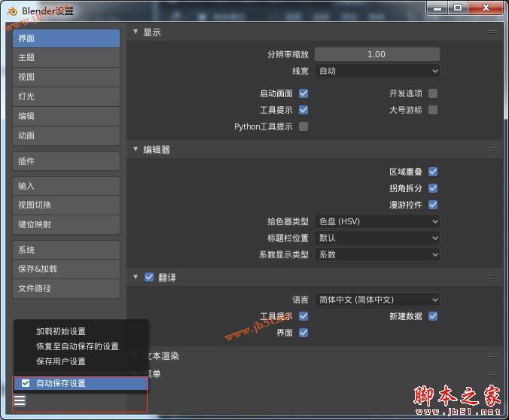Collapse the 编辑器 panel with its triangle
Screen dimensions: 509x420
[136, 149]
